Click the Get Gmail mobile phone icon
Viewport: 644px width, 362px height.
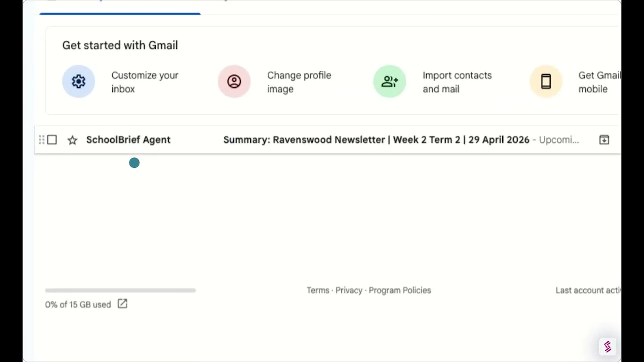pos(546,81)
